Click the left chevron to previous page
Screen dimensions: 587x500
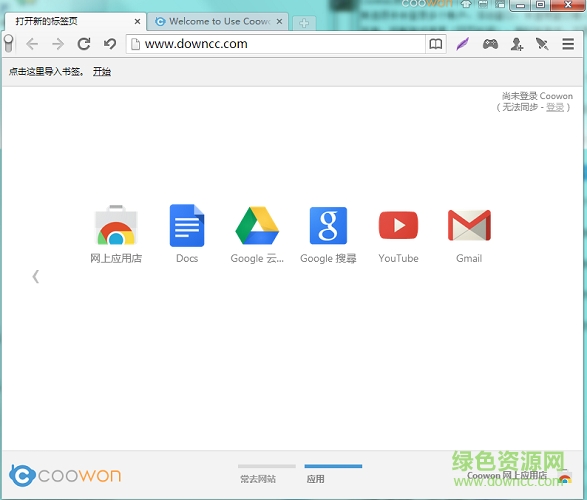[36, 277]
